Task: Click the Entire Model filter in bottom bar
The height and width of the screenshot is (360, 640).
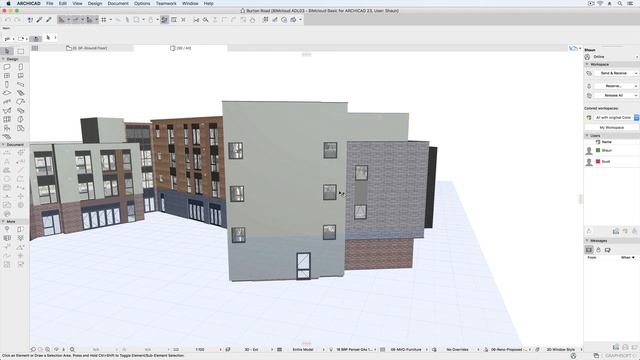Action: coord(303,350)
